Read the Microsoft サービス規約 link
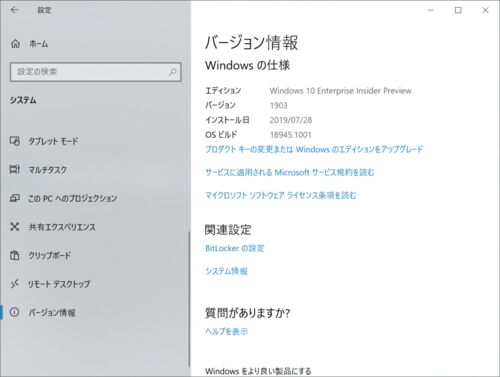500x377 pixels. click(x=290, y=172)
